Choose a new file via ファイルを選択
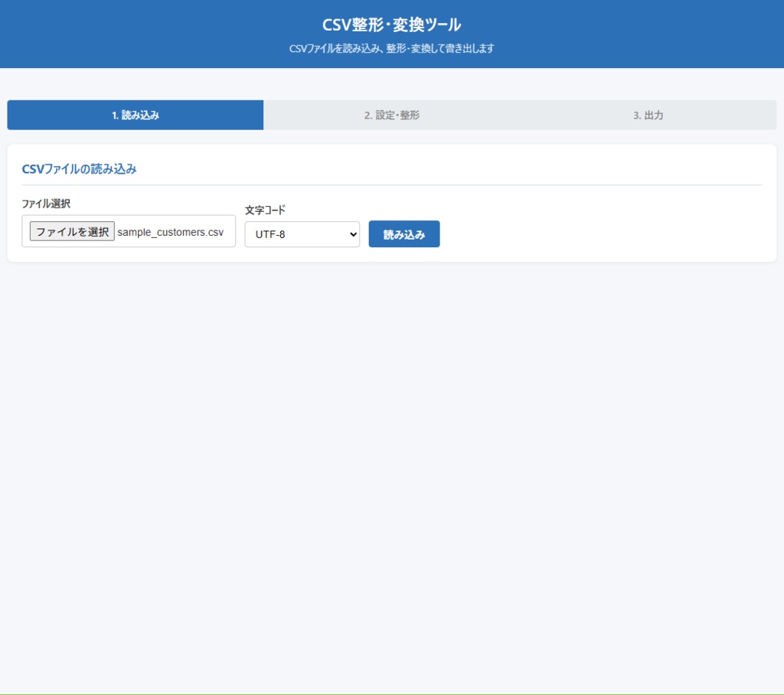 71,230
